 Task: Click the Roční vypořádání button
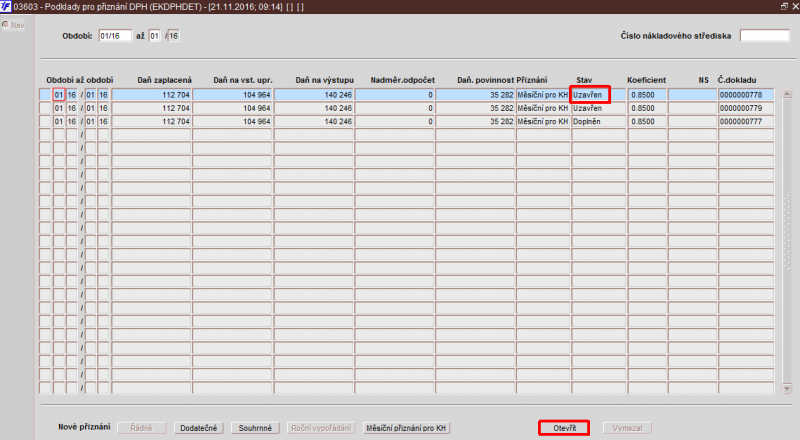click(x=321, y=428)
